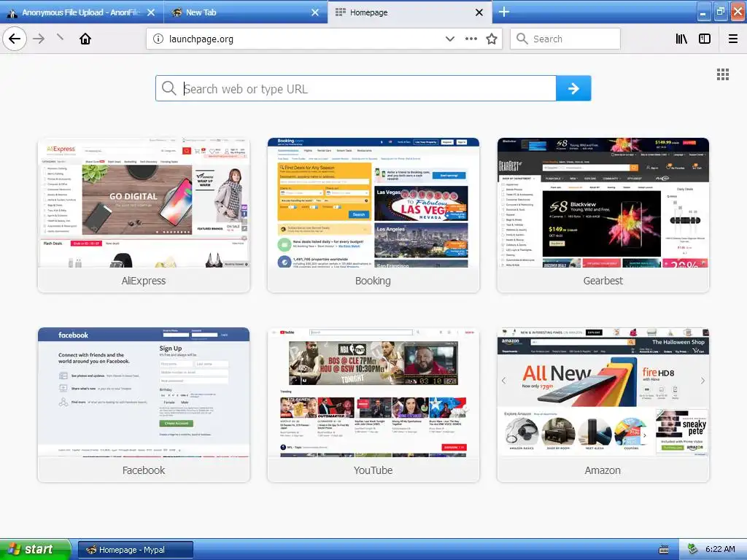Screen dimensions: 747x560
Task: Open the Gearbest site thumbnail
Action: point(603,203)
